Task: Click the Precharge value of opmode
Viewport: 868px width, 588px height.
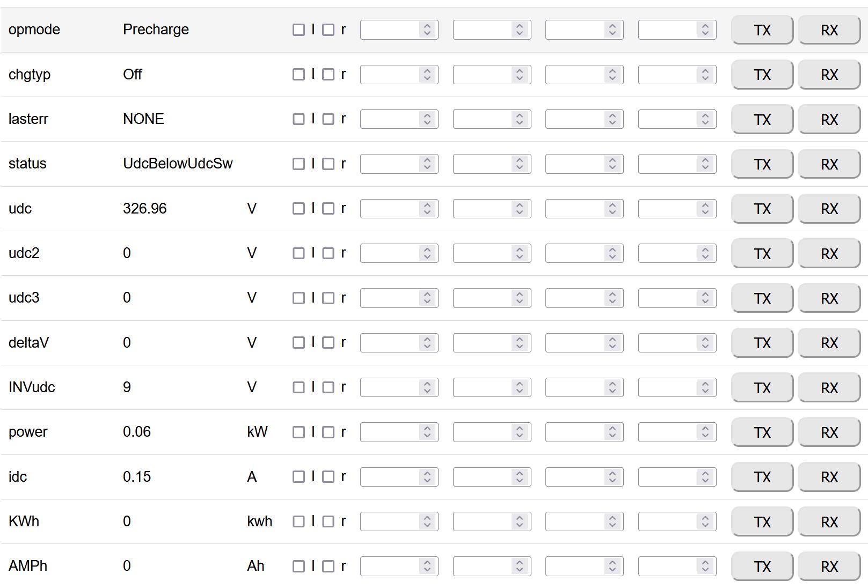Action: click(x=156, y=30)
